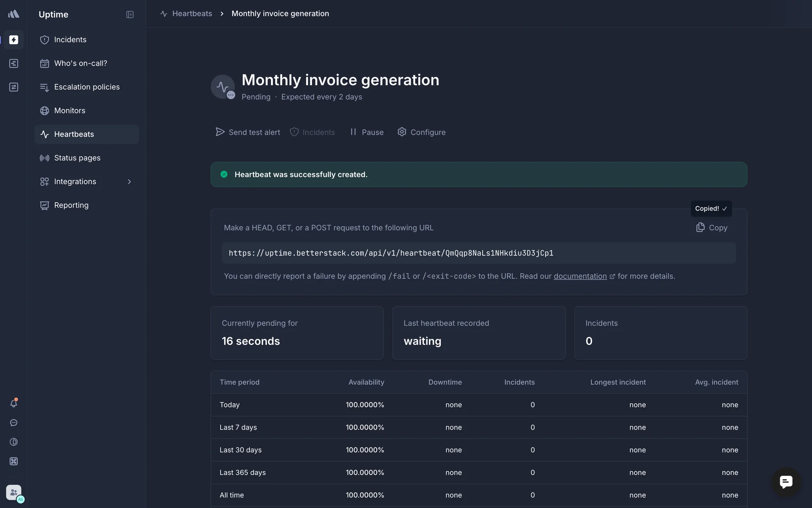Open Escalation policies menu item
812x508 pixels.
[87, 87]
